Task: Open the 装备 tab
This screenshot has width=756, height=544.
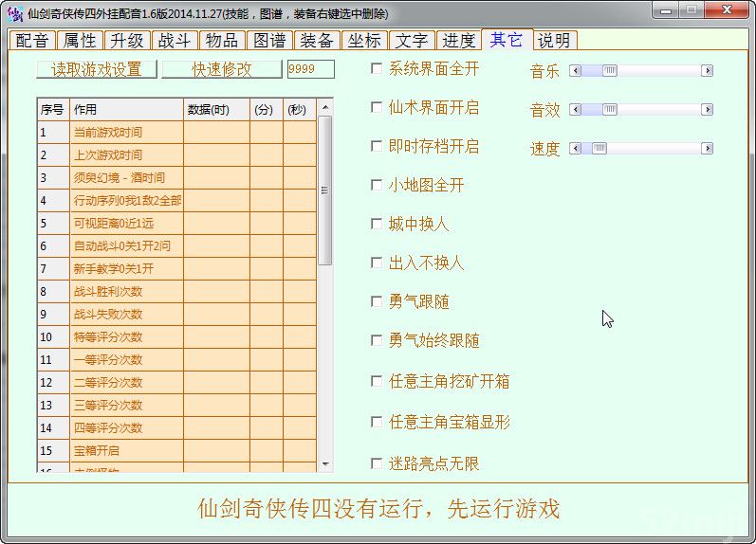Action: point(317,41)
